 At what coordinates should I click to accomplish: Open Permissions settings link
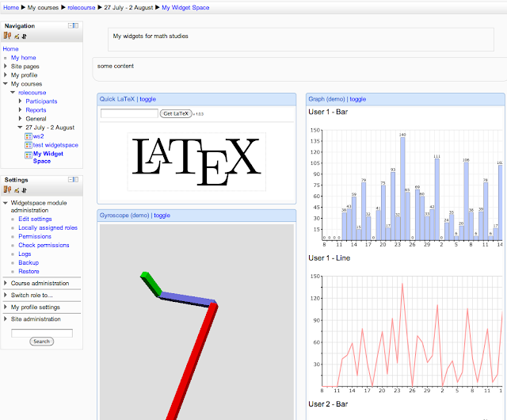click(x=35, y=236)
